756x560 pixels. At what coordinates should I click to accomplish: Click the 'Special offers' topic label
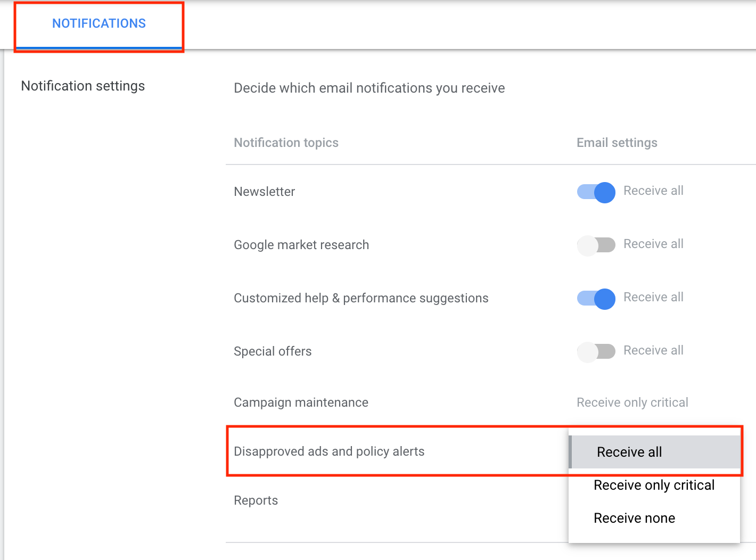(273, 351)
